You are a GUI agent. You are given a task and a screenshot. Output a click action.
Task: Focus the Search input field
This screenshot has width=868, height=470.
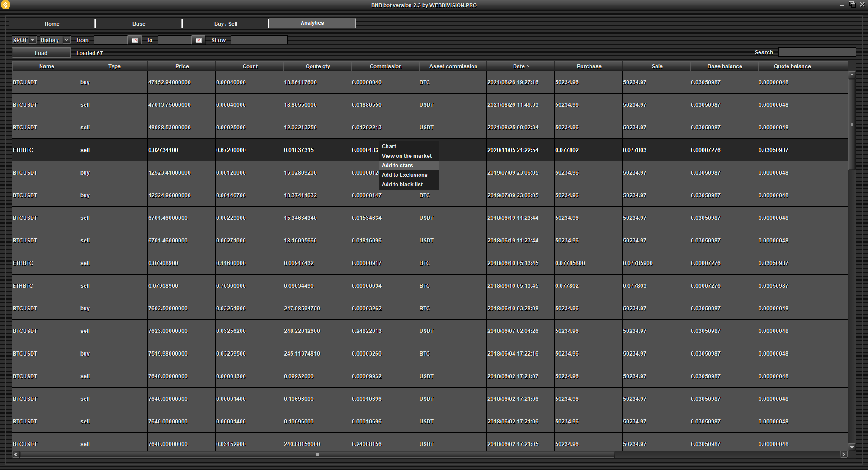[816, 52]
